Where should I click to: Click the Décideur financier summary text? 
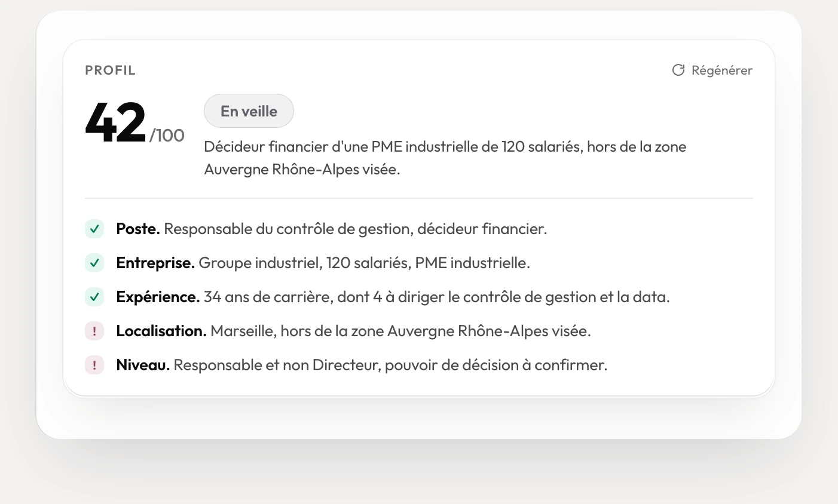click(x=445, y=158)
